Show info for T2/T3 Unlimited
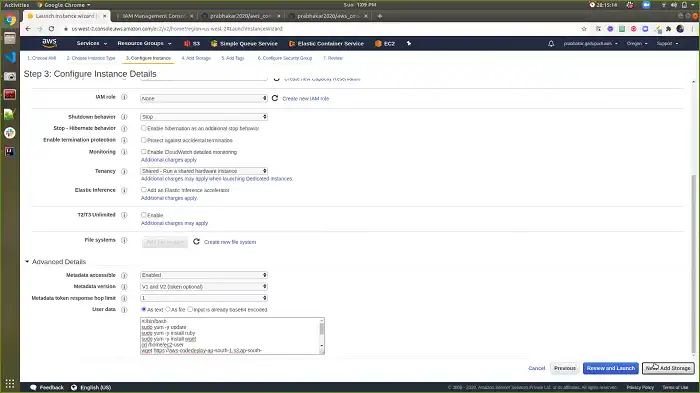 click(x=124, y=215)
